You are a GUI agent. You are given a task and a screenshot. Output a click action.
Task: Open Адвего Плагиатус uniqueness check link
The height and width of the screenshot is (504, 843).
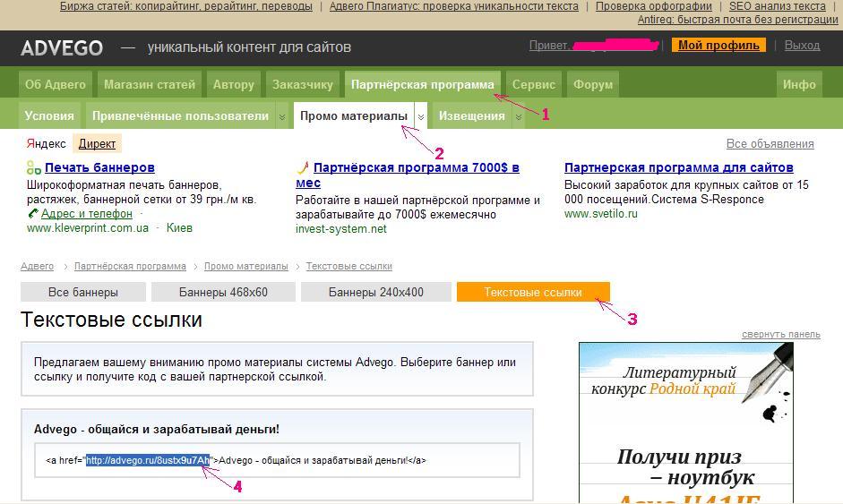(x=454, y=6)
